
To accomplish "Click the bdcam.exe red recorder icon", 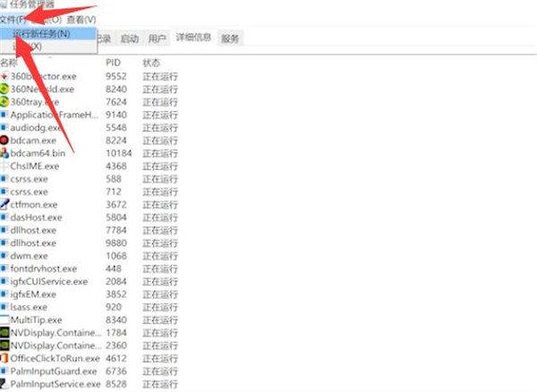I will pos(4,141).
